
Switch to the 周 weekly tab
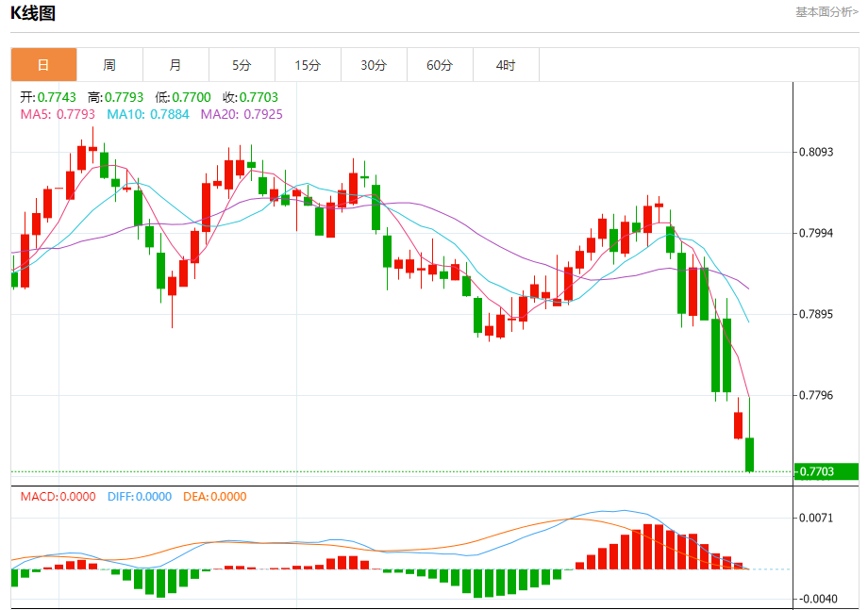109,65
